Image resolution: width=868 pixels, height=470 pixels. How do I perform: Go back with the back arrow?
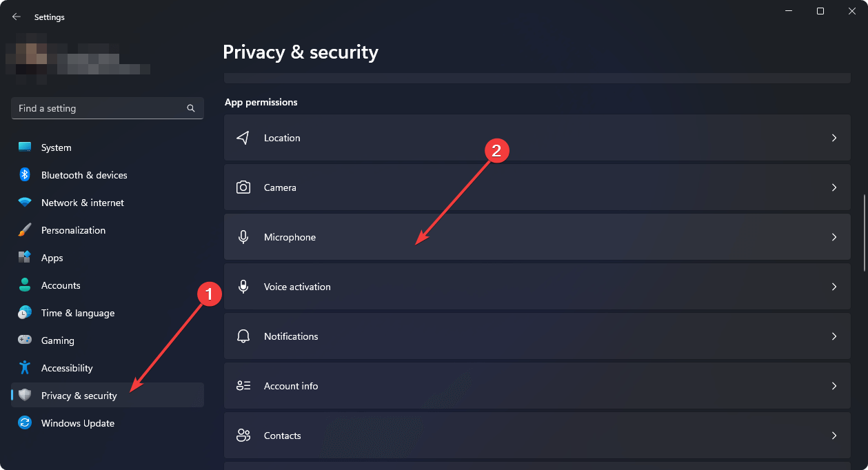[17, 17]
